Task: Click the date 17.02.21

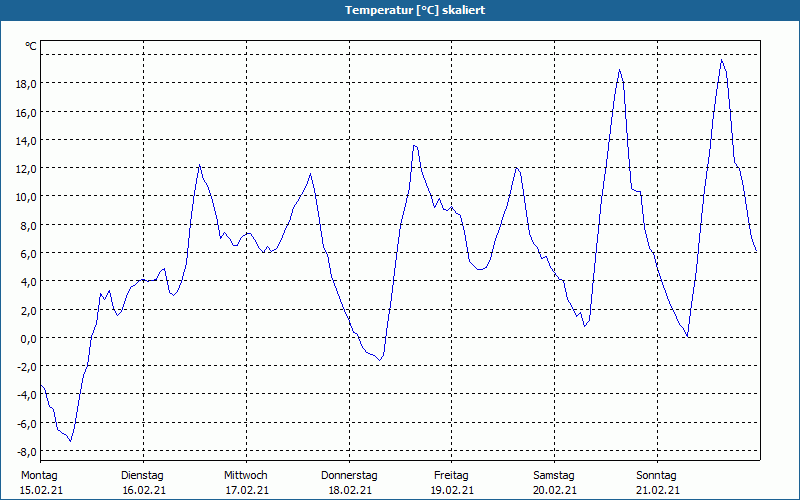Action: (247, 490)
